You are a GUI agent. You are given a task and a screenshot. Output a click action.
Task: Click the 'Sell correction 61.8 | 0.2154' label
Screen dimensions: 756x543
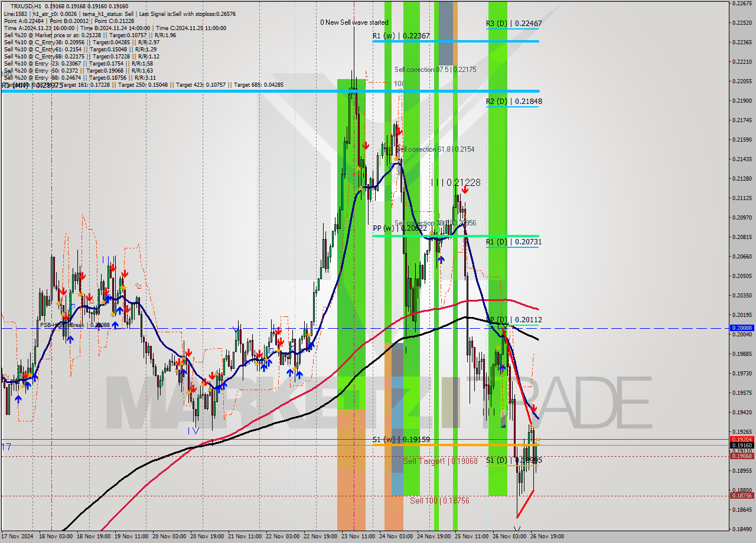click(435, 149)
